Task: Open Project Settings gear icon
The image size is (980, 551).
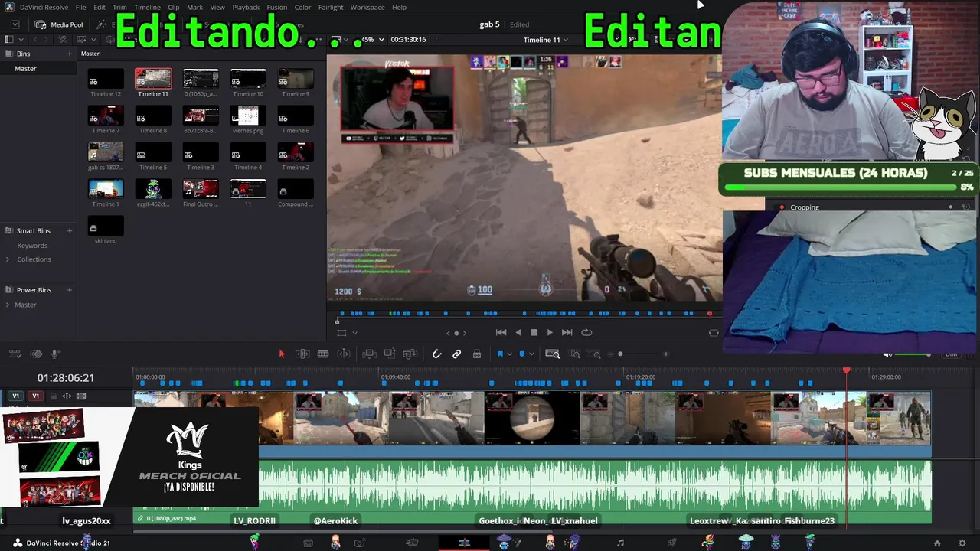Action: [x=962, y=543]
